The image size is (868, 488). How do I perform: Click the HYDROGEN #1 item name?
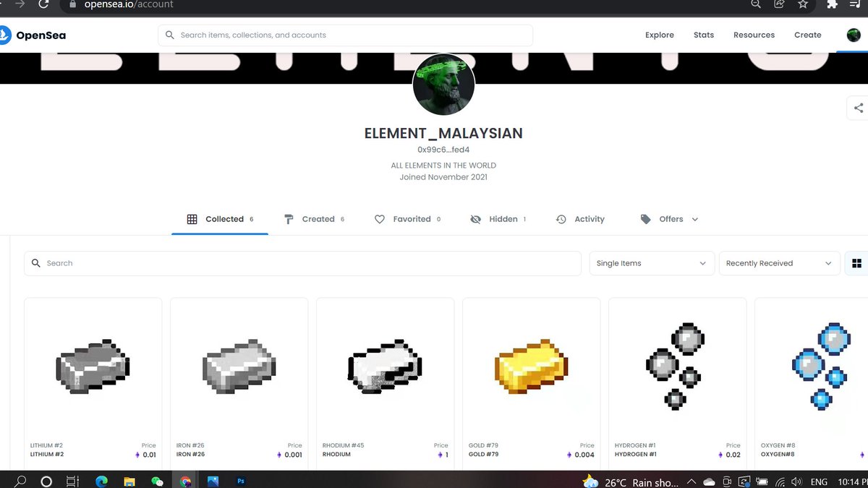click(x=636, y=455)
